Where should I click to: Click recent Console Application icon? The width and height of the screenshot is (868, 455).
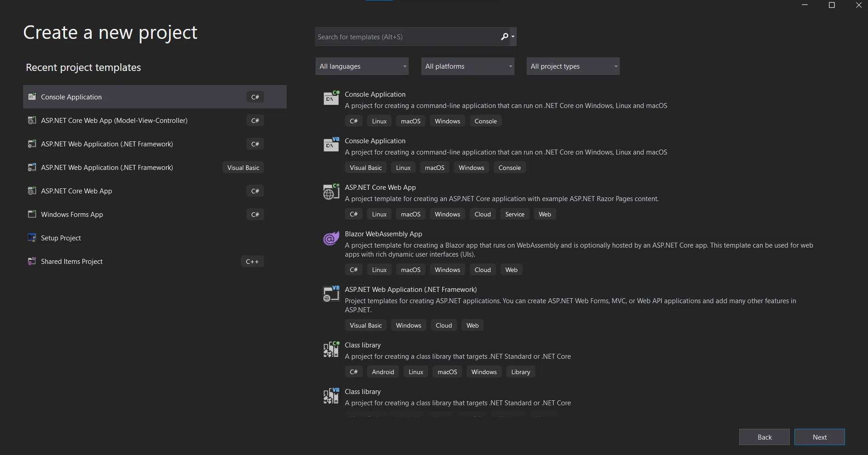[x=32, y=97]
